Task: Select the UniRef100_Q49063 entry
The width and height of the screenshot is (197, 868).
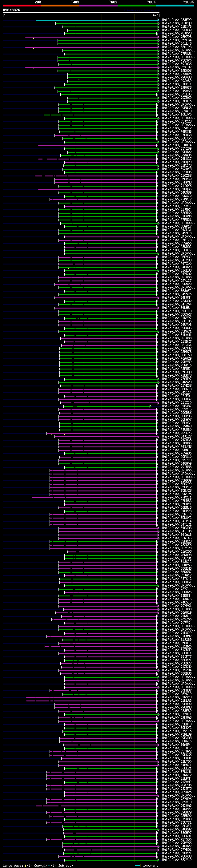Action: coord(177,91)
